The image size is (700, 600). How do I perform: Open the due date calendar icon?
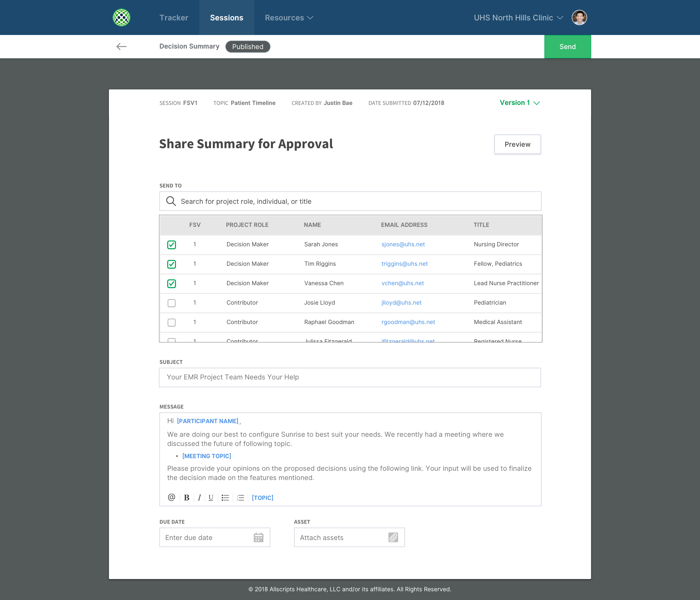258,538
